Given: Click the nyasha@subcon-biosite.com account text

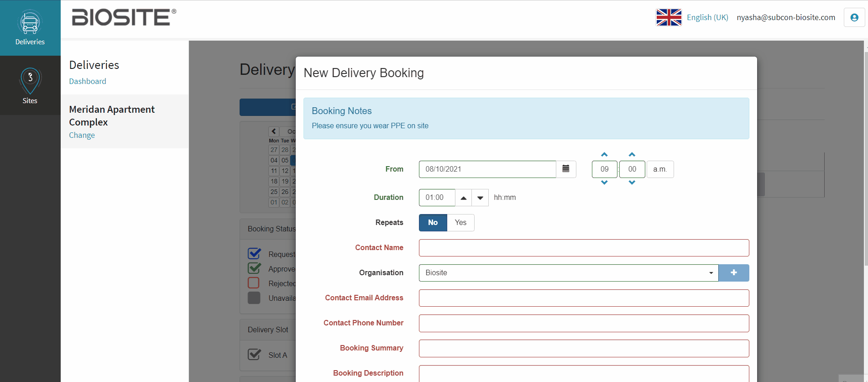Looking at the screenshot, I should [786, 17].
